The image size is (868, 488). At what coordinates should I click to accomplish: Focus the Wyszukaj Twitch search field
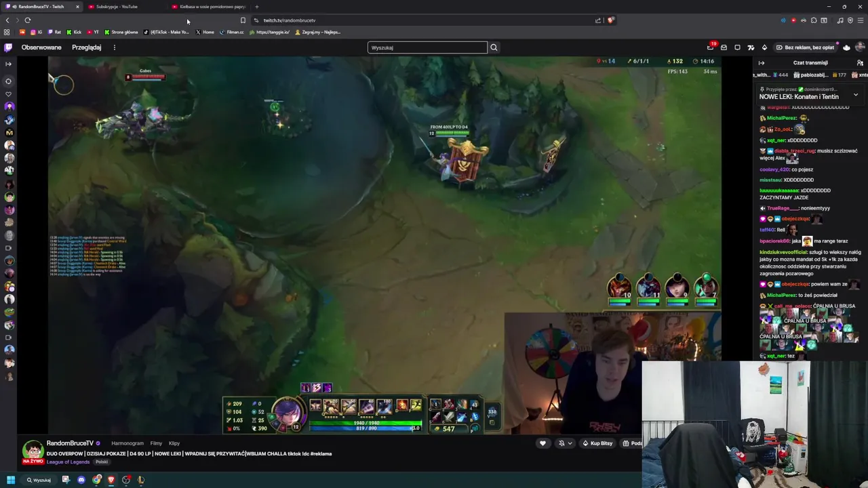[x=427, y=47]
